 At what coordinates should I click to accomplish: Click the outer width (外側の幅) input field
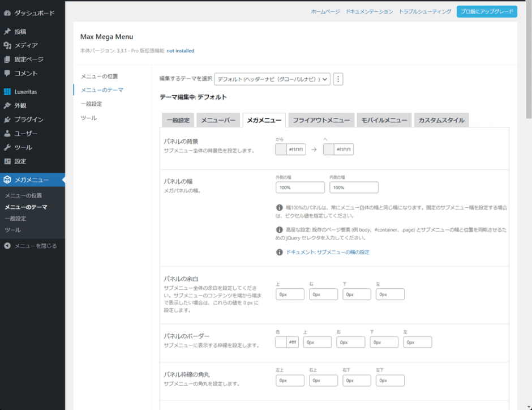click(301, 187)
